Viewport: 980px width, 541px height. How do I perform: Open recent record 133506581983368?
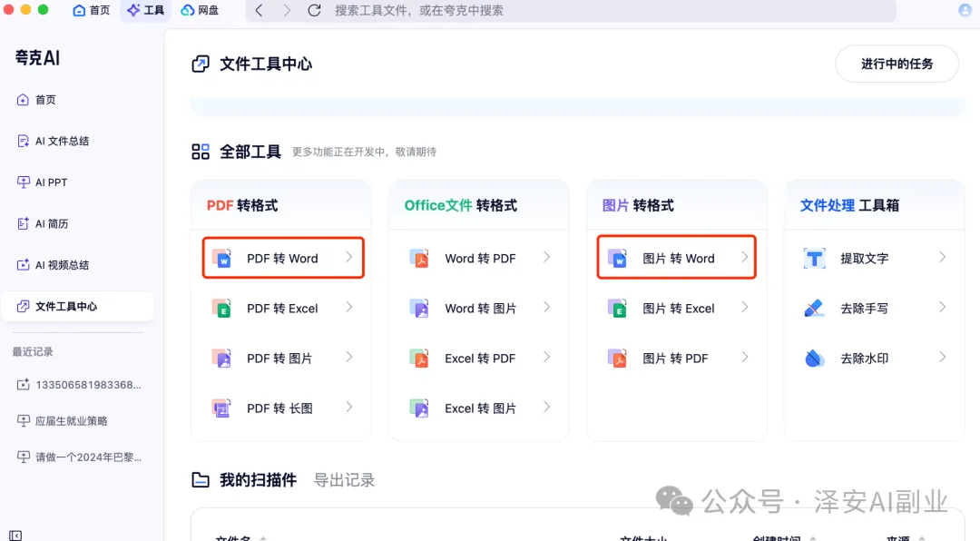pyautogui.click(x=79, y=385)
